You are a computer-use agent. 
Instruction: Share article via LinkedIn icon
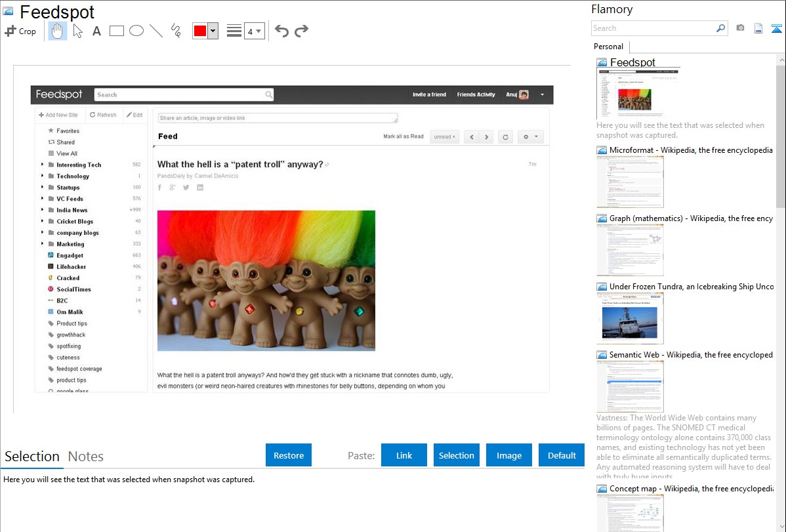[200, 188]
